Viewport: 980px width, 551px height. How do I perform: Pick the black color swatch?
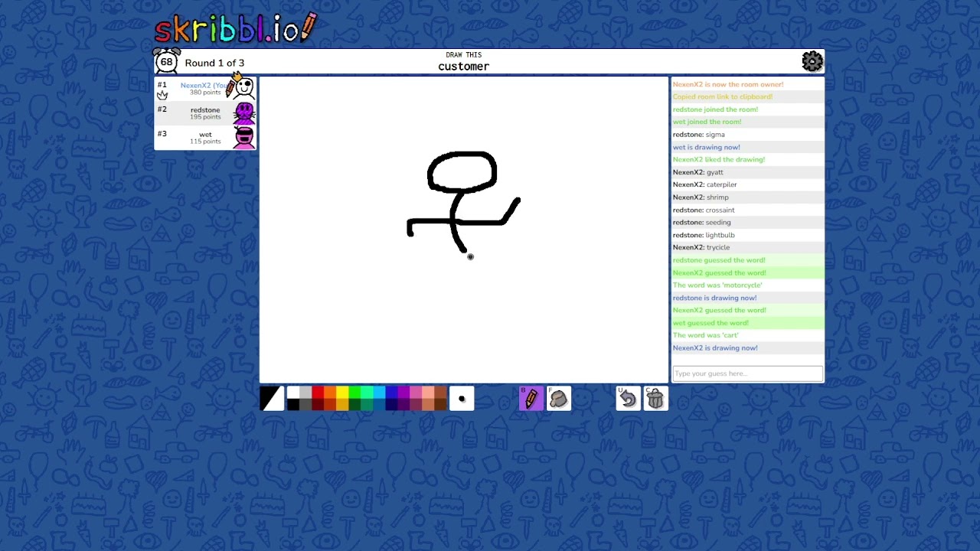coord(293,405)
